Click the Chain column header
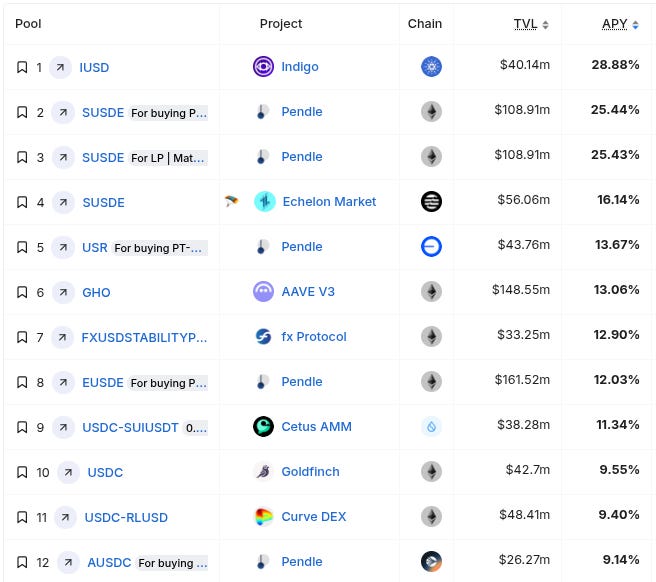 click(425, 24)
